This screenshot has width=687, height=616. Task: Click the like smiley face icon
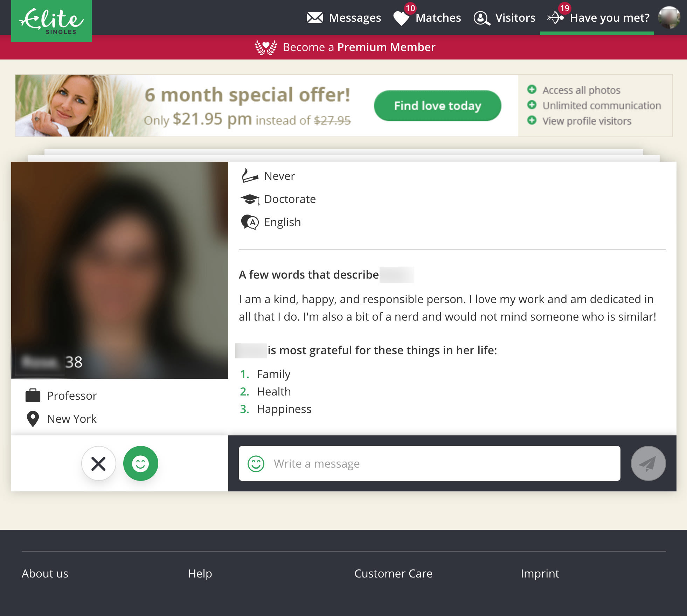pyautogui.click(x=141, y=463)
